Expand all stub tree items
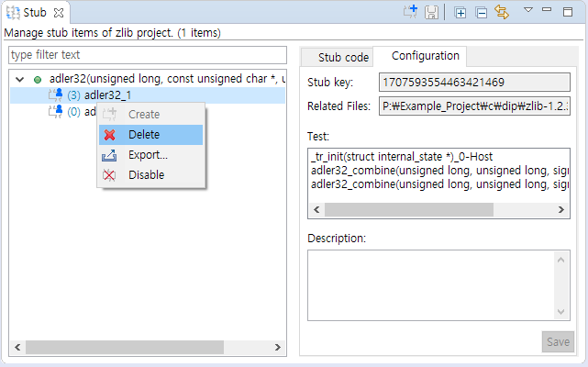 [460, 12]
